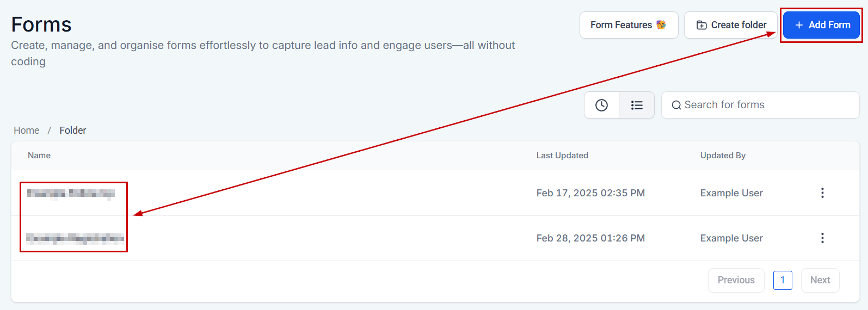This screenshot has height=310, width=868.
Task: Sort by the Last Updated column header
Action: [x=562, y=156]
